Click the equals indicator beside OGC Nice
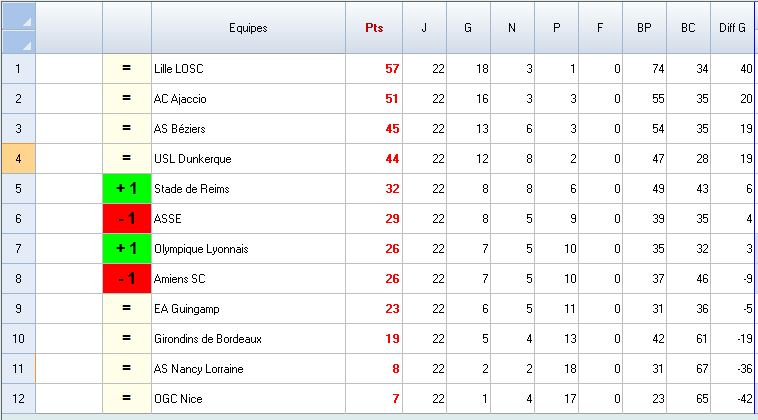758x420 pixels. point(127,399)
